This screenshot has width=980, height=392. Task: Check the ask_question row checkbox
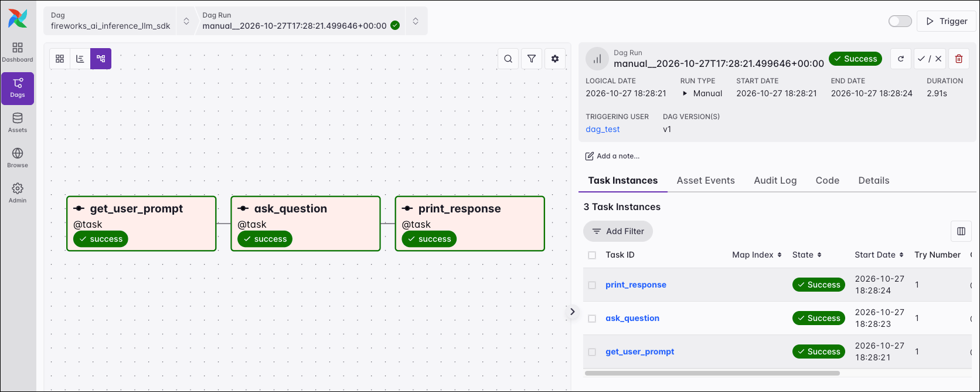[x=592, y=319]
